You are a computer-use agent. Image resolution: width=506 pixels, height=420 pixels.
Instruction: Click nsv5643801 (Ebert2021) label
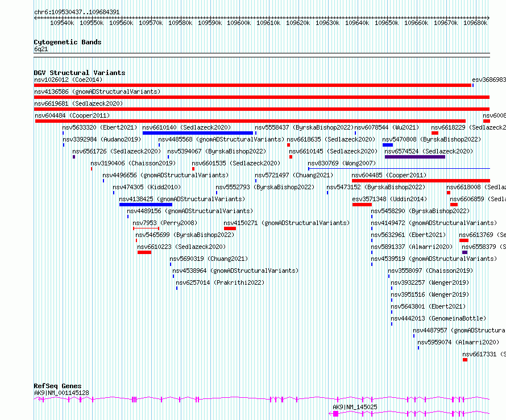428,306
